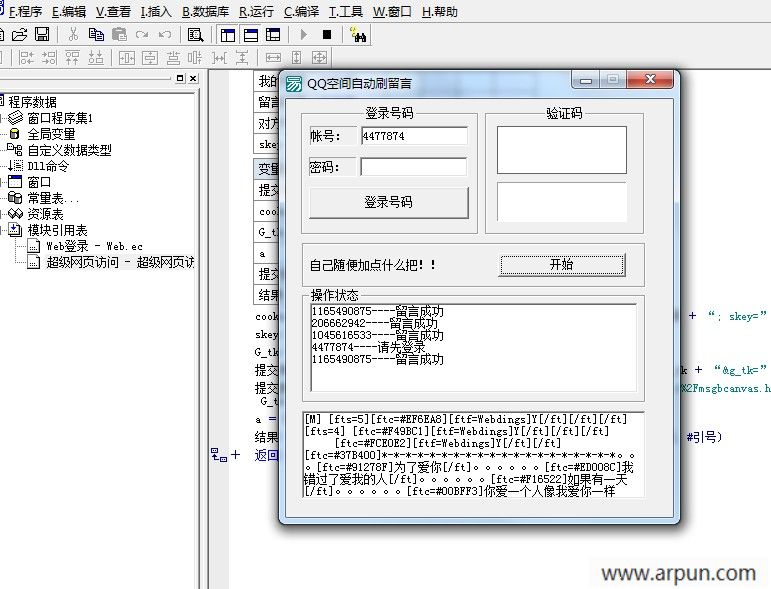
Task: Click the Cut scissors icon
Action: point(73,34)
